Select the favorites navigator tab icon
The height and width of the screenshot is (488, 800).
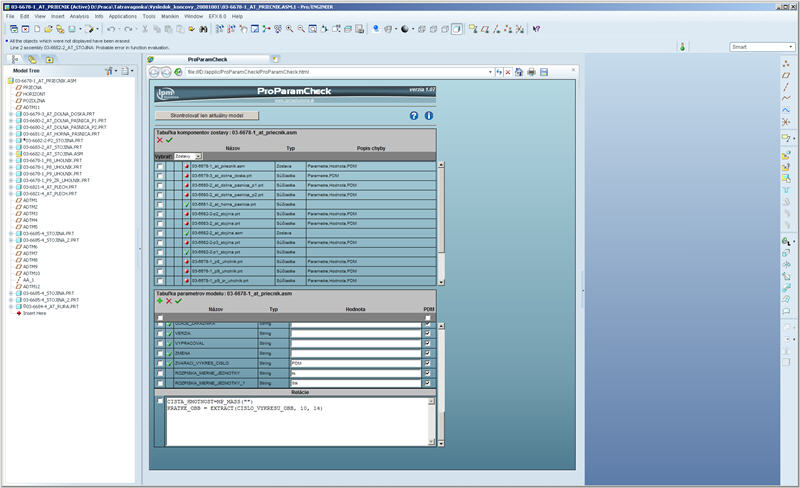pos(50,59)
